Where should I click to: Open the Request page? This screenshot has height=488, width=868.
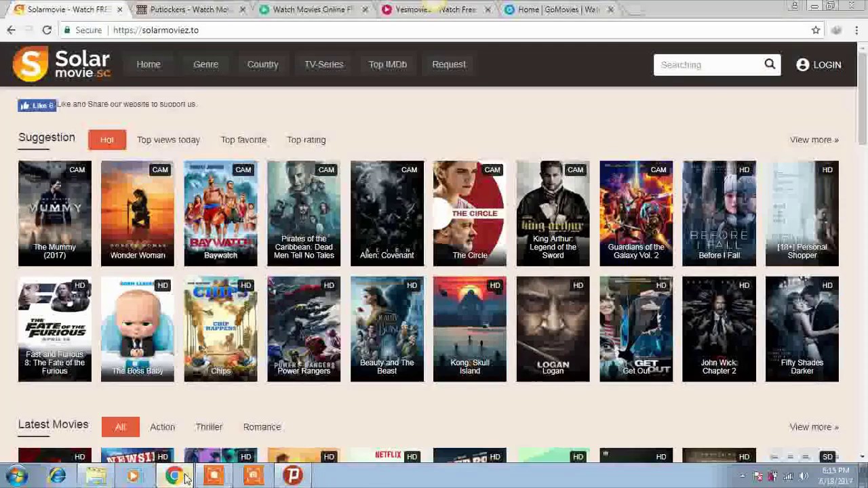click(449, 64)
